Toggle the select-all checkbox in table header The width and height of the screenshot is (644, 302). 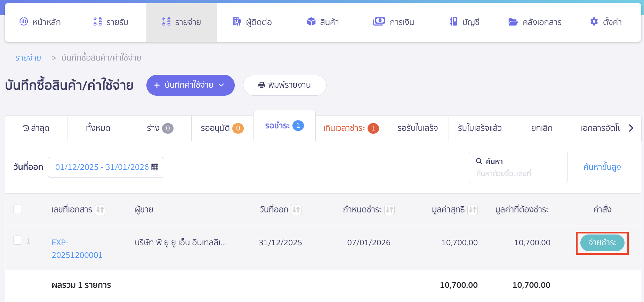[x=17, y=209]
